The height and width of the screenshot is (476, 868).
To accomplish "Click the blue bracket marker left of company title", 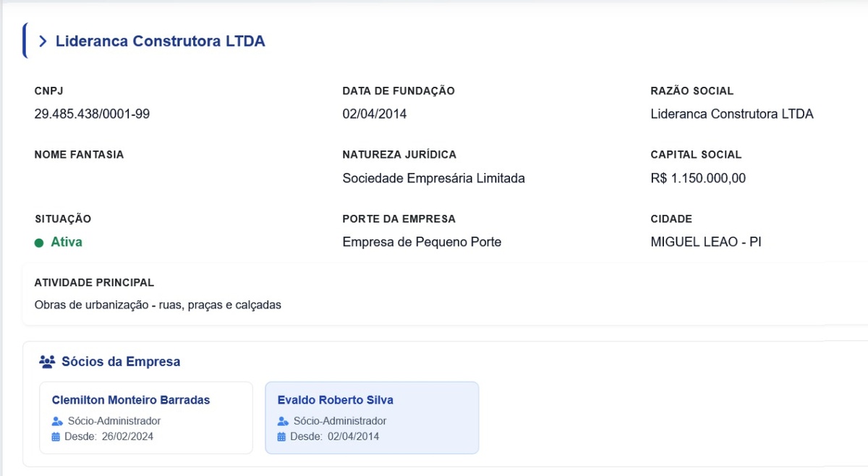I will 25,41.
